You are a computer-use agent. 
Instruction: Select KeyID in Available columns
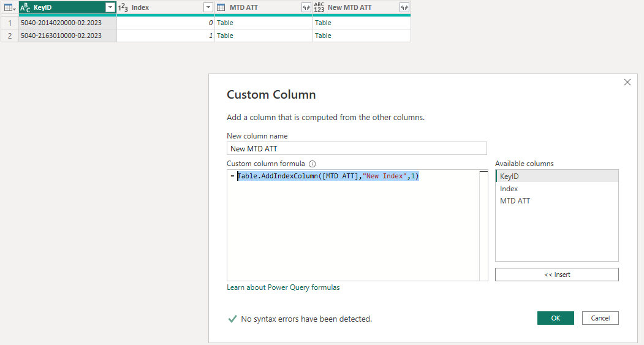click(556, 176)
